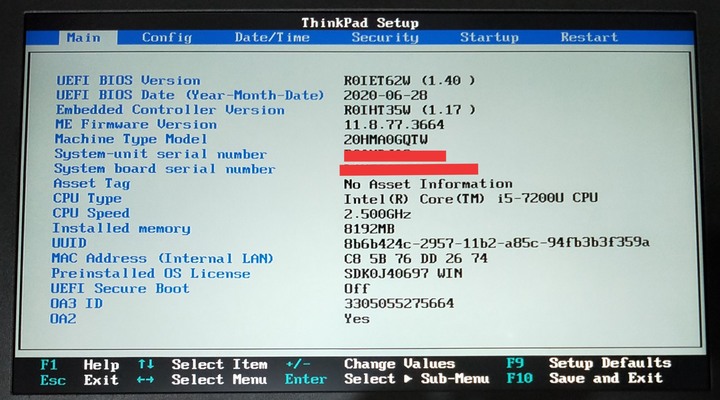This screenshot has height=400, width=720.
Task: Click the F10 Save and Exit hint
Action: tap(585, 378)
